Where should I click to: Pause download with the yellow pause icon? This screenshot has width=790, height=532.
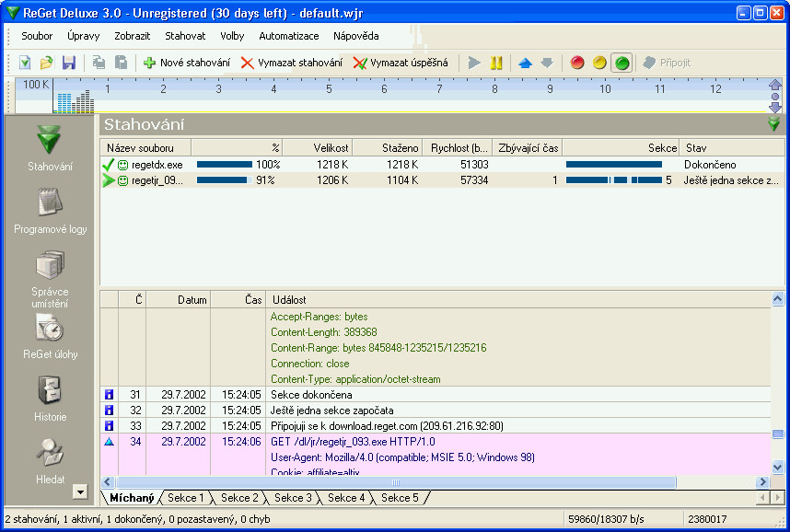click(x=496, y=63)
